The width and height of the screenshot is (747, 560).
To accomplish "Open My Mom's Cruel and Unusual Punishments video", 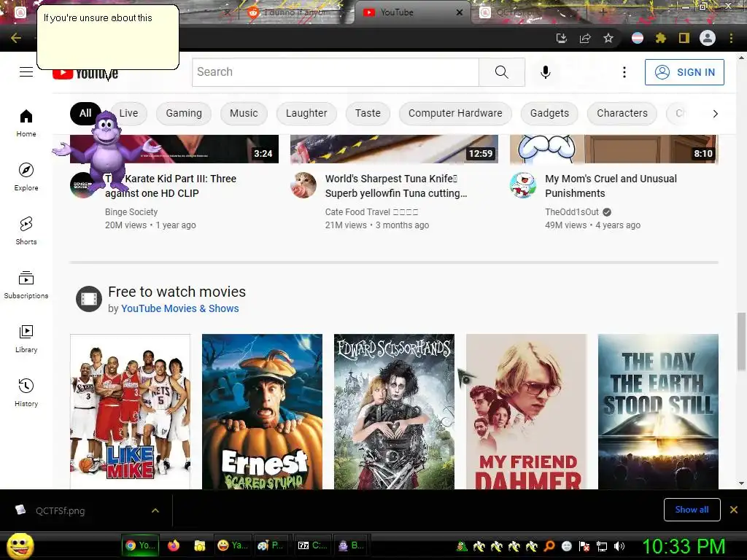I will (x=611, y=186).
